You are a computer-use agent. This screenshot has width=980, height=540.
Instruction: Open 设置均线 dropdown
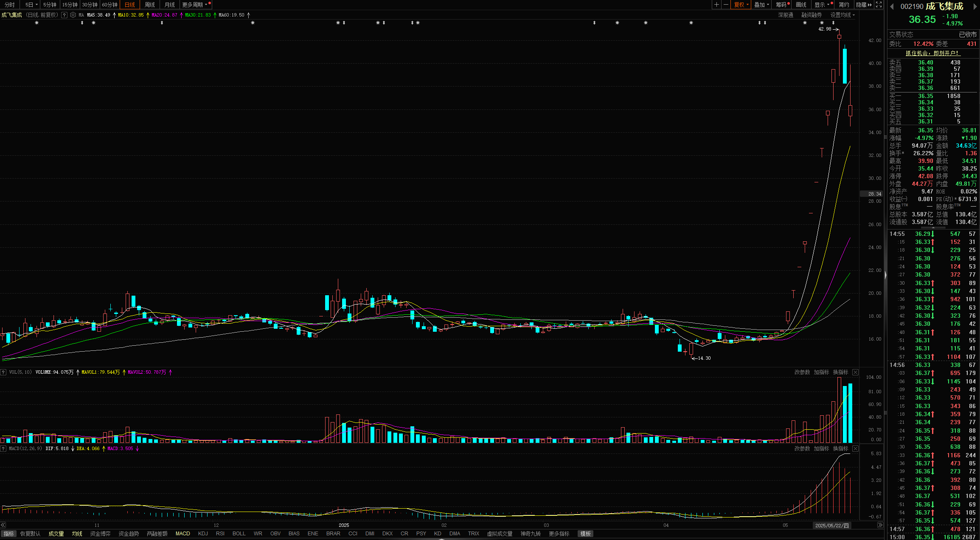click(842, 15)
